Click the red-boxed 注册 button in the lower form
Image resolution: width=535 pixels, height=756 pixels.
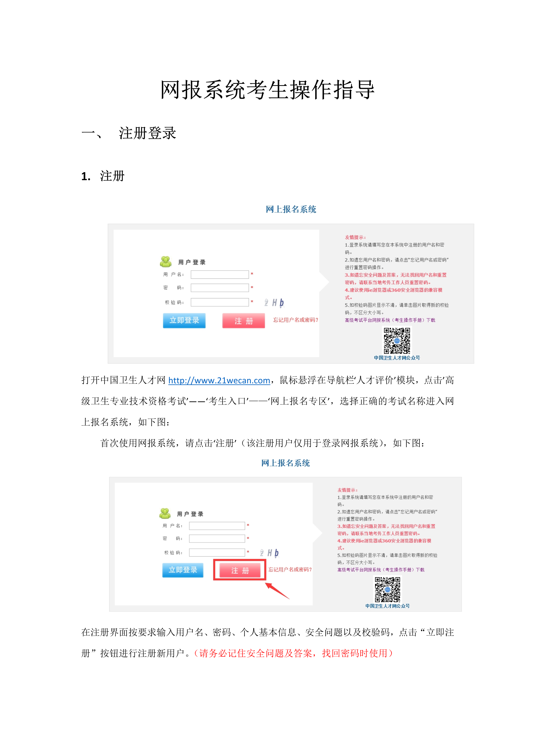coord(240,570)
